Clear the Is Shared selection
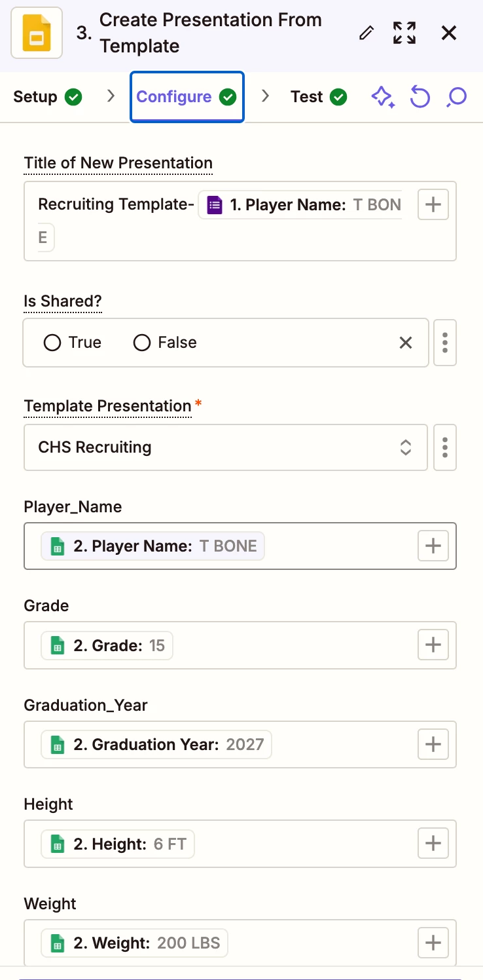Viewport: 483px width, 980px height. click(x=406, y=343)
